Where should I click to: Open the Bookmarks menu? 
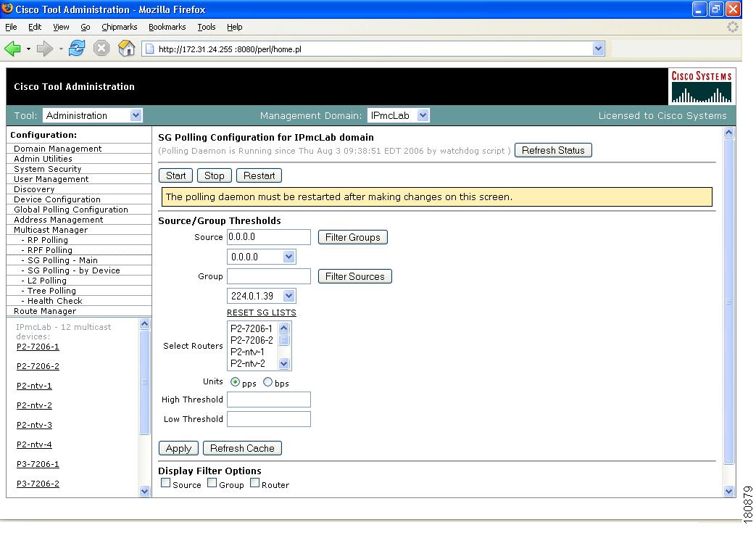(167, 27)
